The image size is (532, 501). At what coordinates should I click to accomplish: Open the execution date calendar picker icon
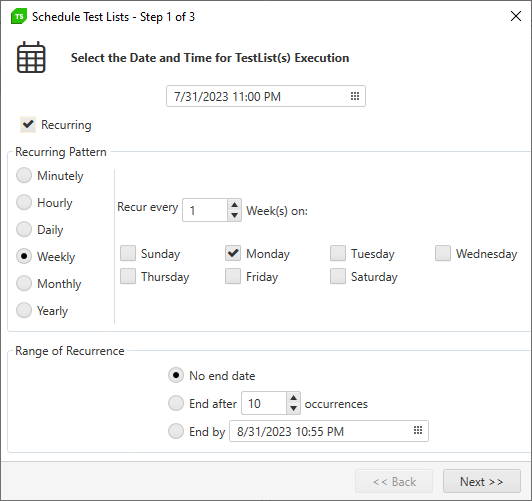[355, 96]
